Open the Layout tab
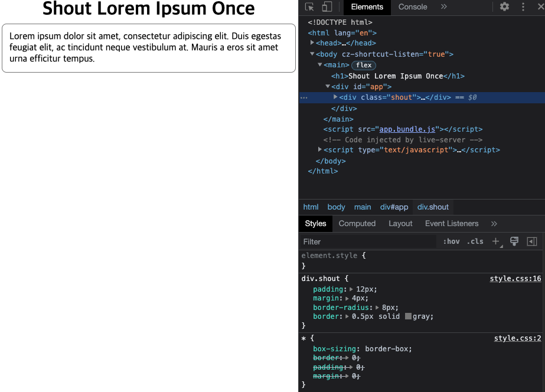Screen dimensions: 545x392 click(x=400, y=224)
